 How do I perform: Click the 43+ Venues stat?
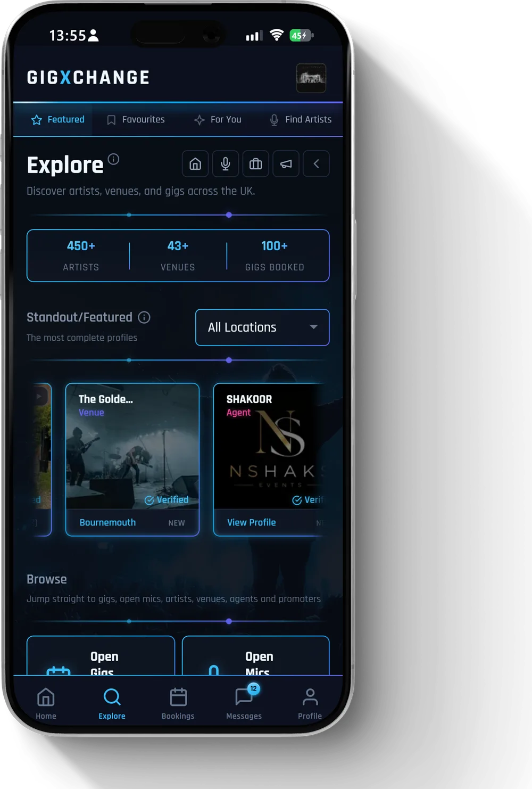(178, 256)
